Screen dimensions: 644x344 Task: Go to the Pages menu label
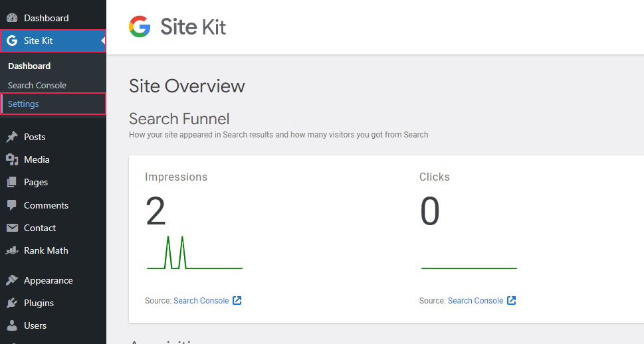[x=36, y=182]
